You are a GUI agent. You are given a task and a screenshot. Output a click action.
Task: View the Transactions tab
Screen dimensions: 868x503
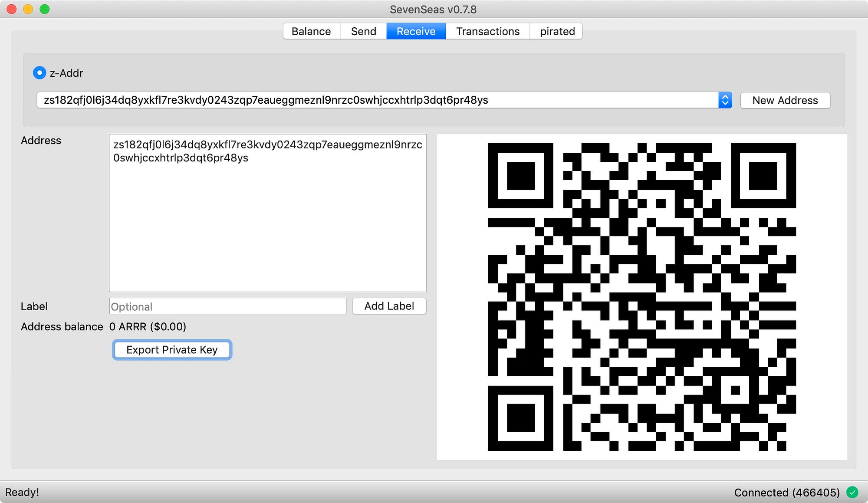[487, 31]
